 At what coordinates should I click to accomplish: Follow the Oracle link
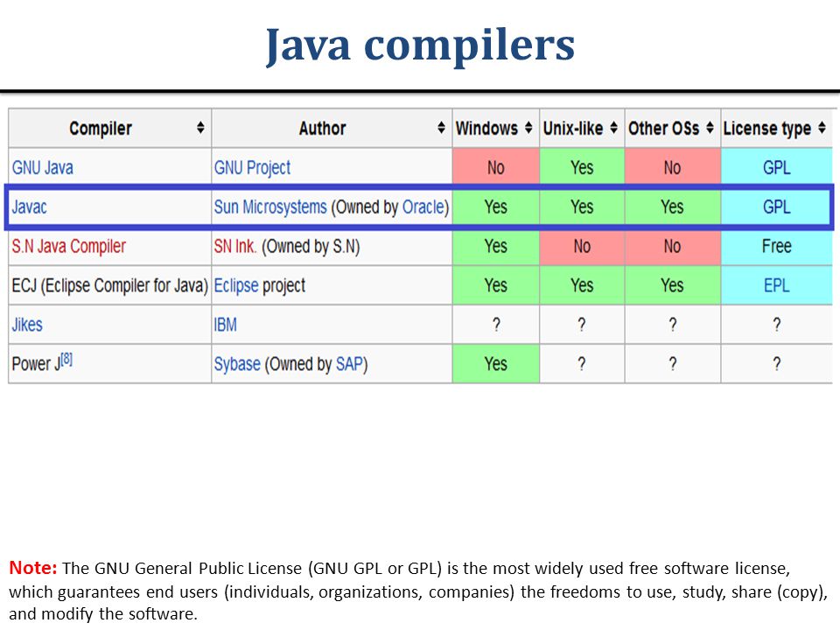coord(423,206)
